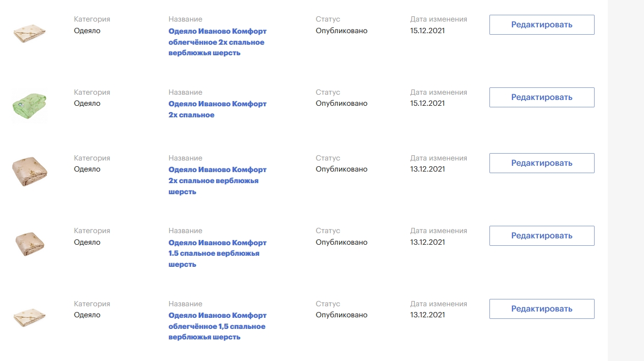
Task: Click thumbnail of облегчённое 1,5 спальное blanket
Action: [x=29, y=316]
